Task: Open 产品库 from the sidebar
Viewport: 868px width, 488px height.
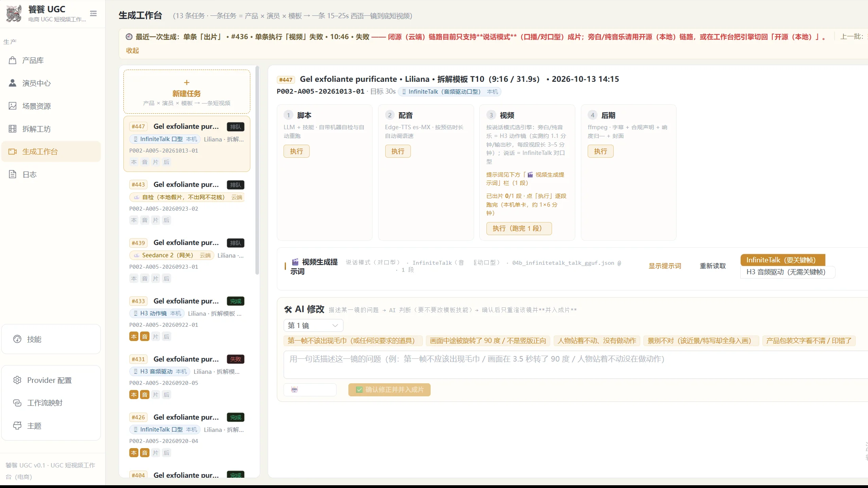Action: (51, 60)
